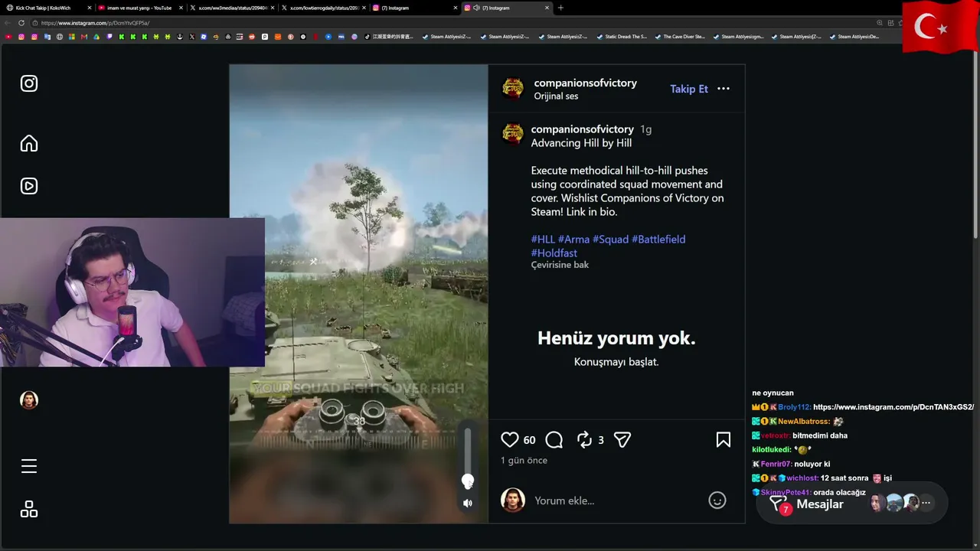
Task: Close the Kick Chat Takip tab
Action: 89,8
